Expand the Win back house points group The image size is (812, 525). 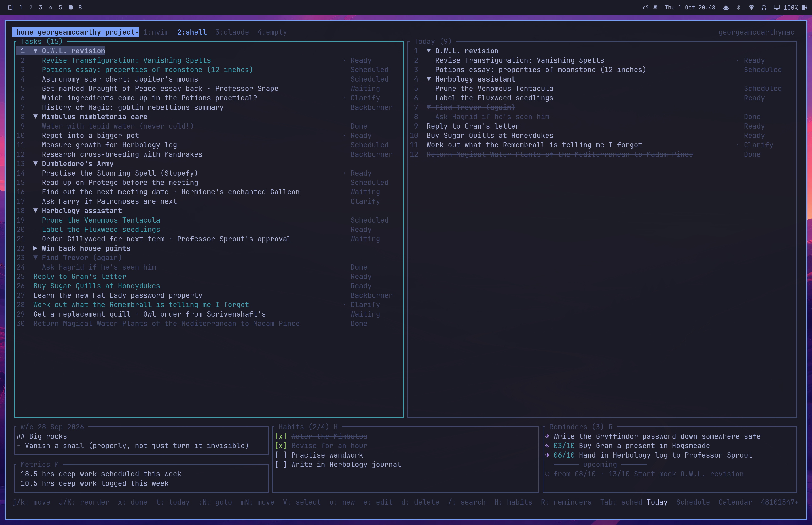35,248
